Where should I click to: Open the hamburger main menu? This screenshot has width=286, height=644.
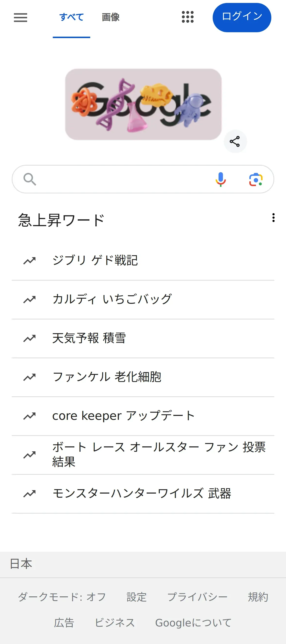tap(21, 18)
